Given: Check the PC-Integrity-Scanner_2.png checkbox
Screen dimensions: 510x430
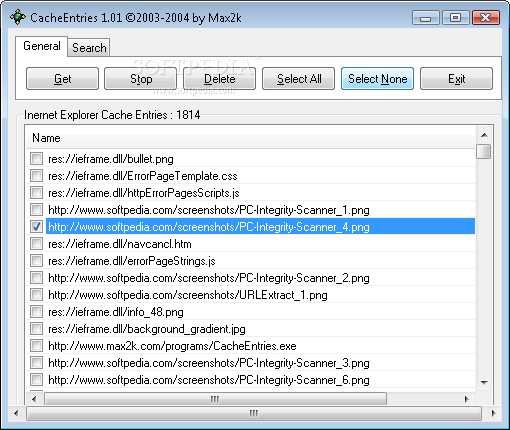Looking at the screenshot, I should [x=36, y=277].
